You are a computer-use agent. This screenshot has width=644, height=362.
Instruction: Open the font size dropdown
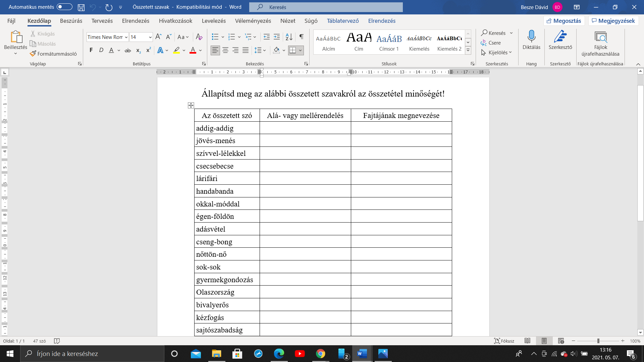pyautogui.click(x=150, y=37)
